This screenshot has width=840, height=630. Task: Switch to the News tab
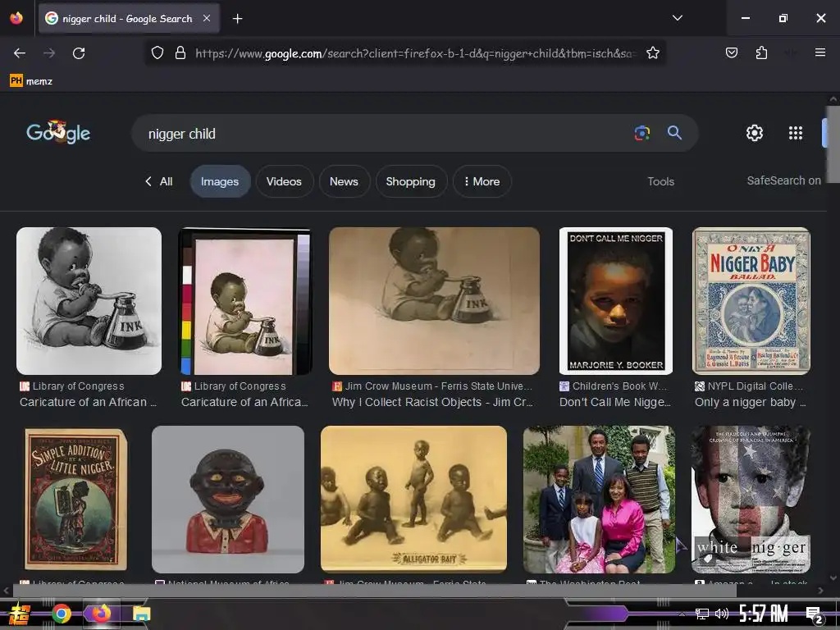(x=344, y=181)
